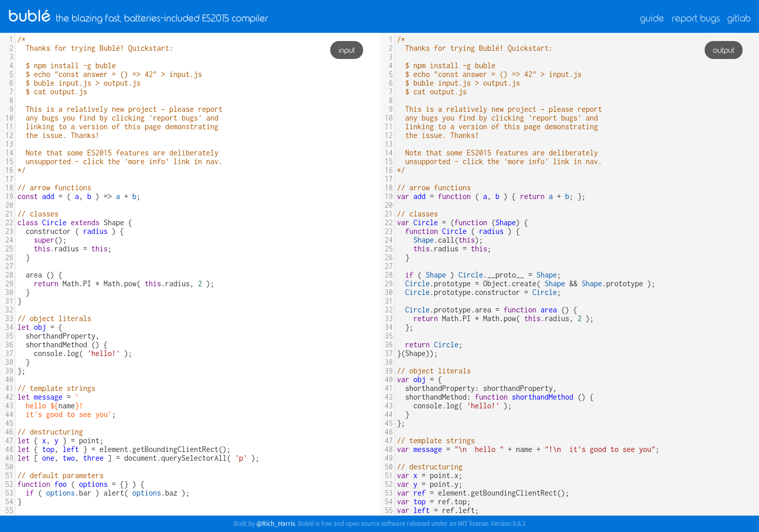This screenshot has height=532, width=759.
Task: Click input line 'function foo ( options = {} ) {'
Action: pyautogui.click(x=81, y=484)
